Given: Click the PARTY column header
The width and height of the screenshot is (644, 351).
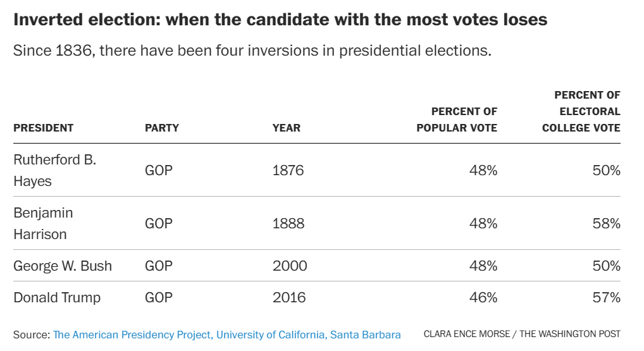Looking at the screenshot, I should tap(162, 128).
